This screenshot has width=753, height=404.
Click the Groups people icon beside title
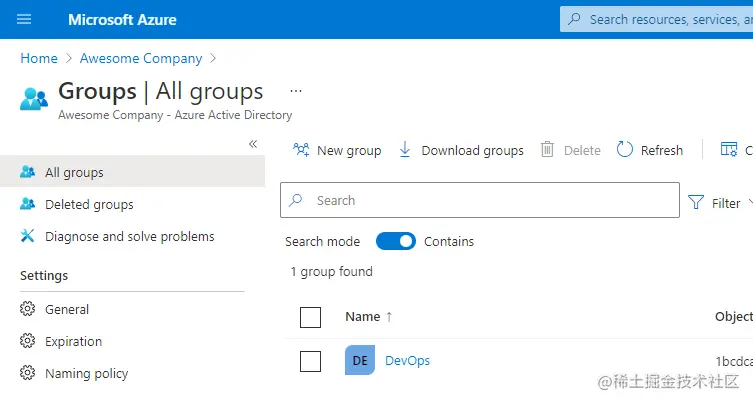34,99
